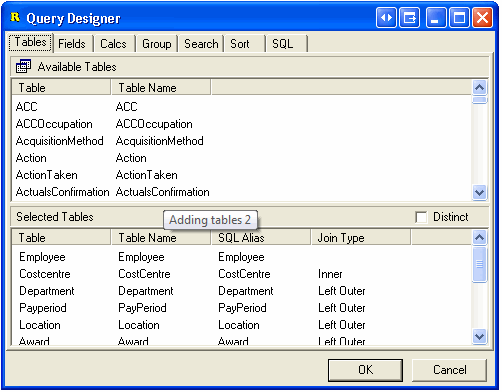Click Selected Tables scroll down arrow
The height and width of the screenshot is (392, 502).
pos(479,336)
